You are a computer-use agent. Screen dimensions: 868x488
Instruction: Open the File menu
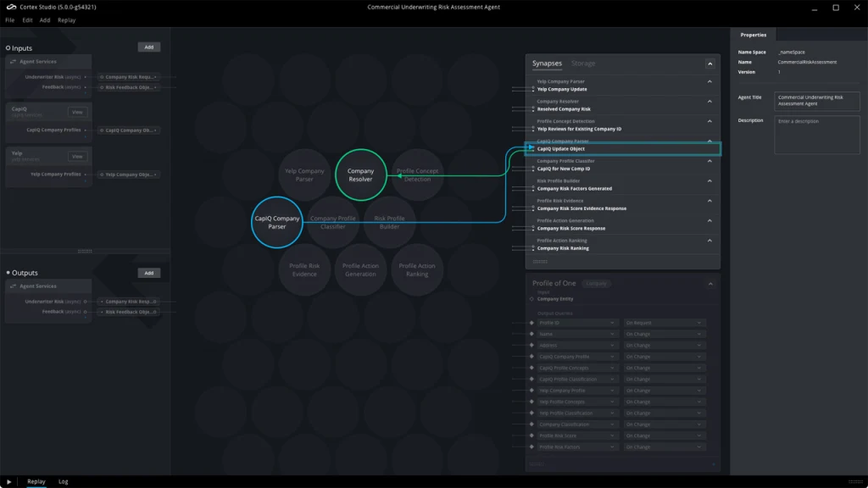coord(9,20)
